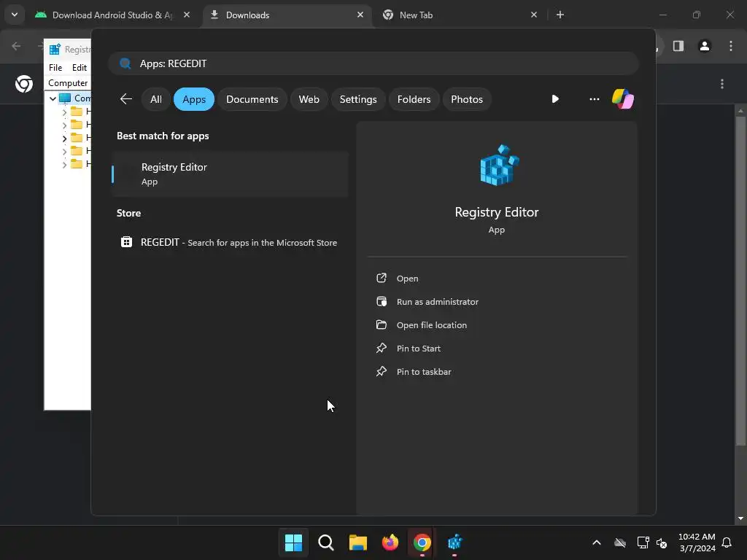The height and width of the screenshot is (560, 747).
Task: Launch Firefox from the taskbar
Action: coord(390,542)
